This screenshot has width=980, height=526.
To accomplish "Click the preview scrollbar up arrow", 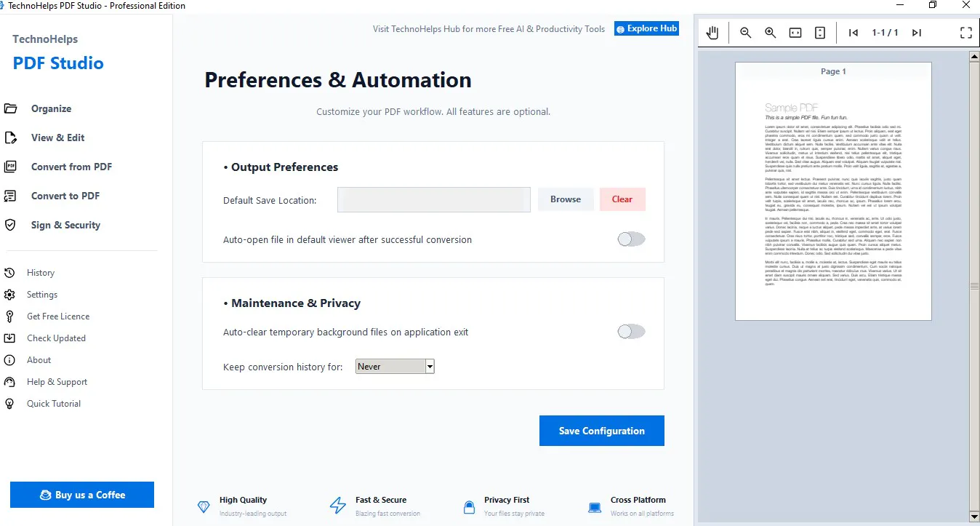I will tap(974, 57).
